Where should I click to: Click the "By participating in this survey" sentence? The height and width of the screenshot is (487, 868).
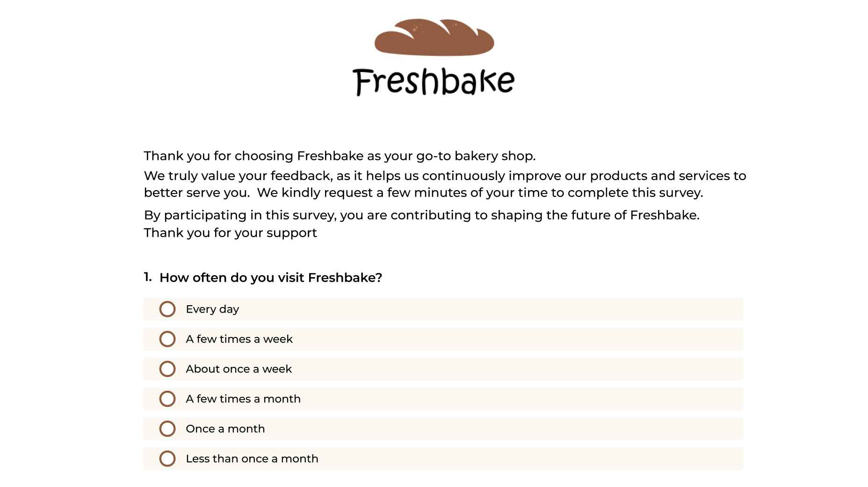(x=421, y=215)
